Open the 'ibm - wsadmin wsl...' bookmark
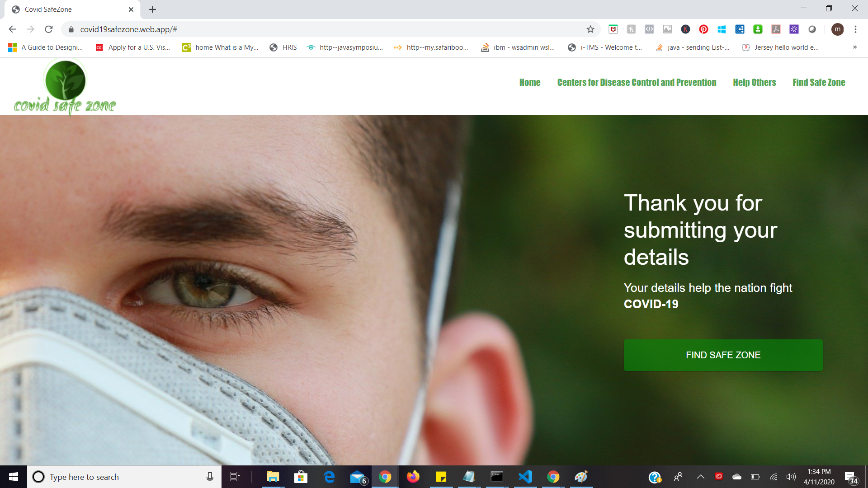Screen dimensions: 868x488 point(518,47)
